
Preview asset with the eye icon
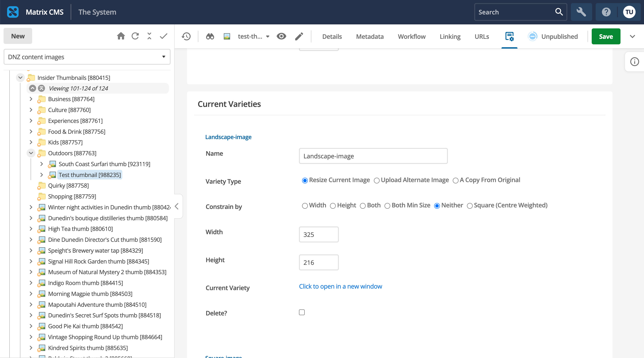tap(281, 36)
